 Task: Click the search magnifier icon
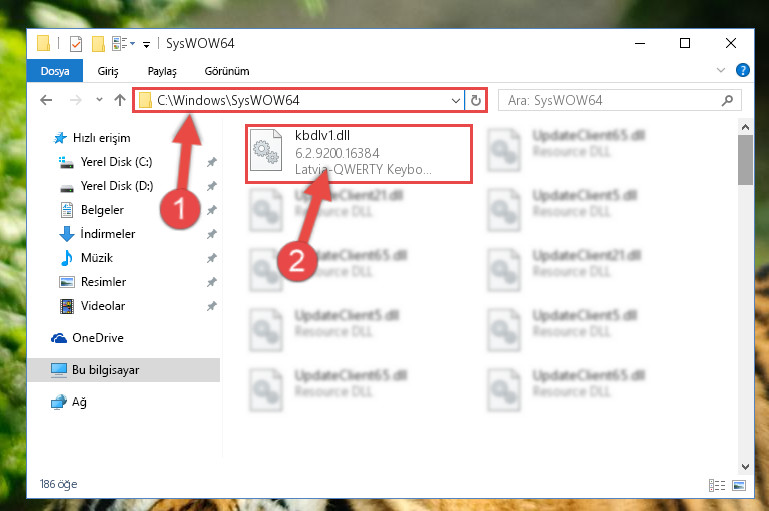(727, 101)
